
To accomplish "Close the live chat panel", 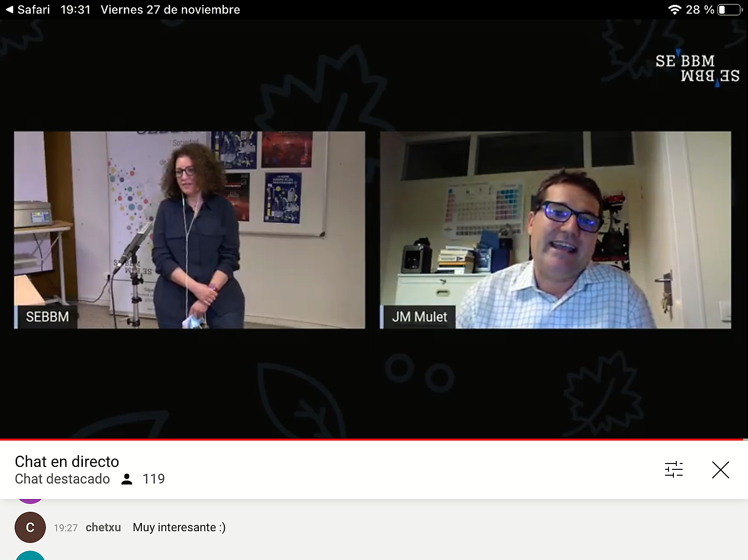I will pyautogui.click(x=720, y=470).
